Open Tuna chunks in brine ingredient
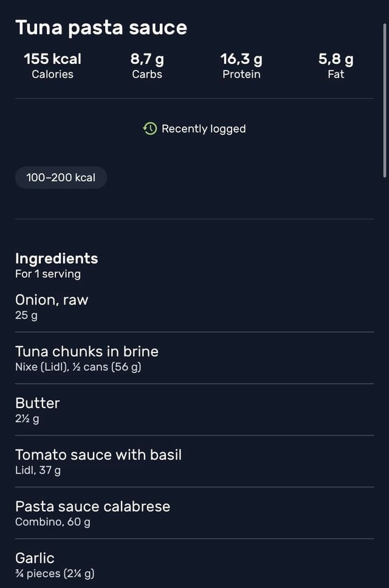 coord(86,351)
